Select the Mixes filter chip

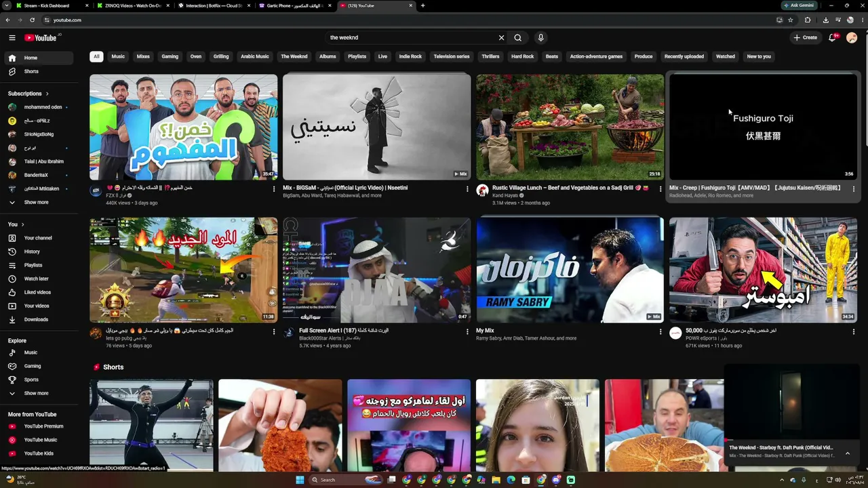coord(143,56)
